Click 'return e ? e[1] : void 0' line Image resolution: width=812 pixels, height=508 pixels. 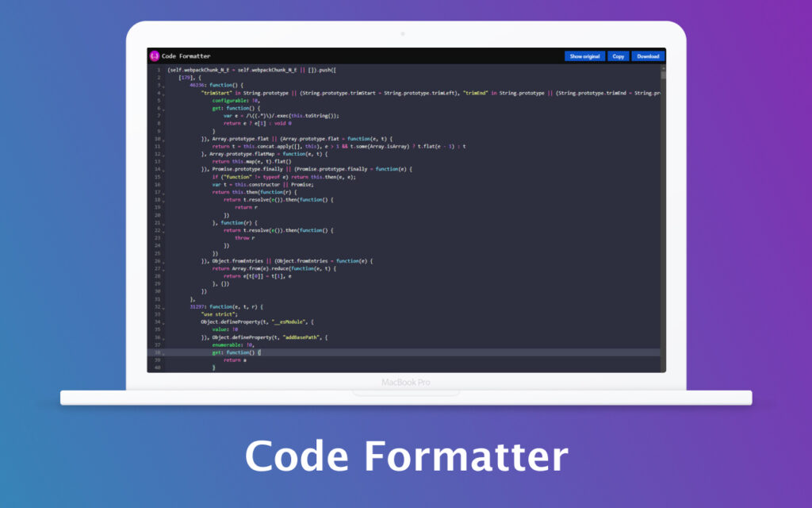[x=258, y=123]
